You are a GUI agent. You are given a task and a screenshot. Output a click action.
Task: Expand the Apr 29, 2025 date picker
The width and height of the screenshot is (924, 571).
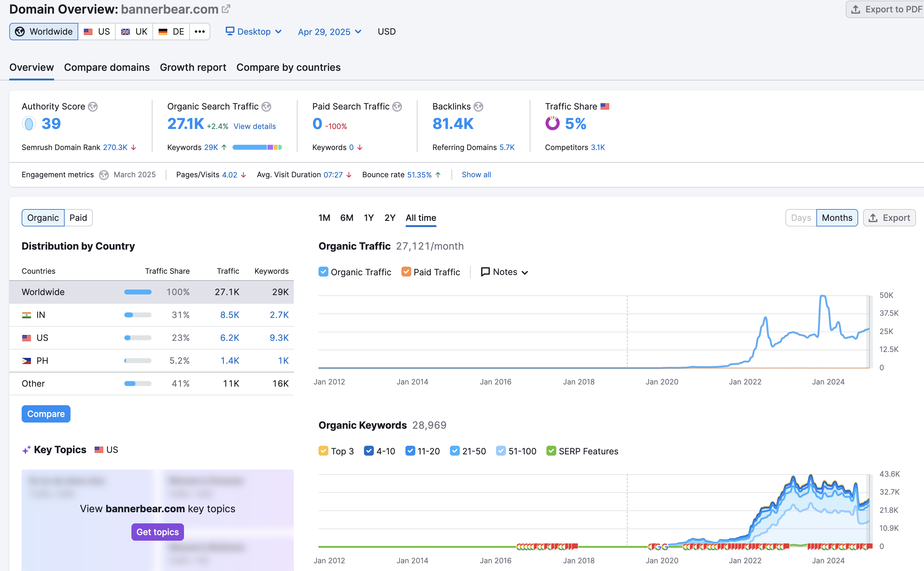[x=330, y=32]
